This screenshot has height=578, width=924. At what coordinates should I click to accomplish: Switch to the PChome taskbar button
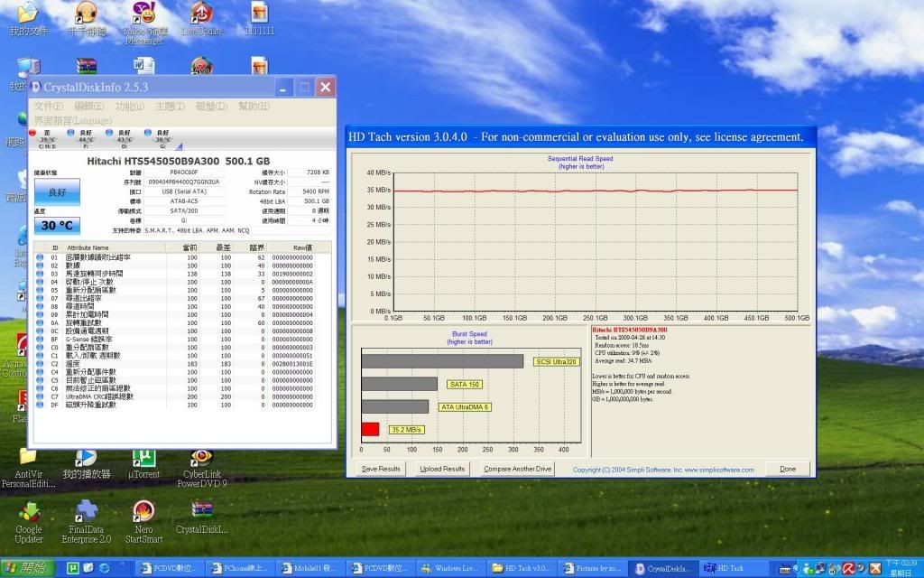[x=239, y=569]
